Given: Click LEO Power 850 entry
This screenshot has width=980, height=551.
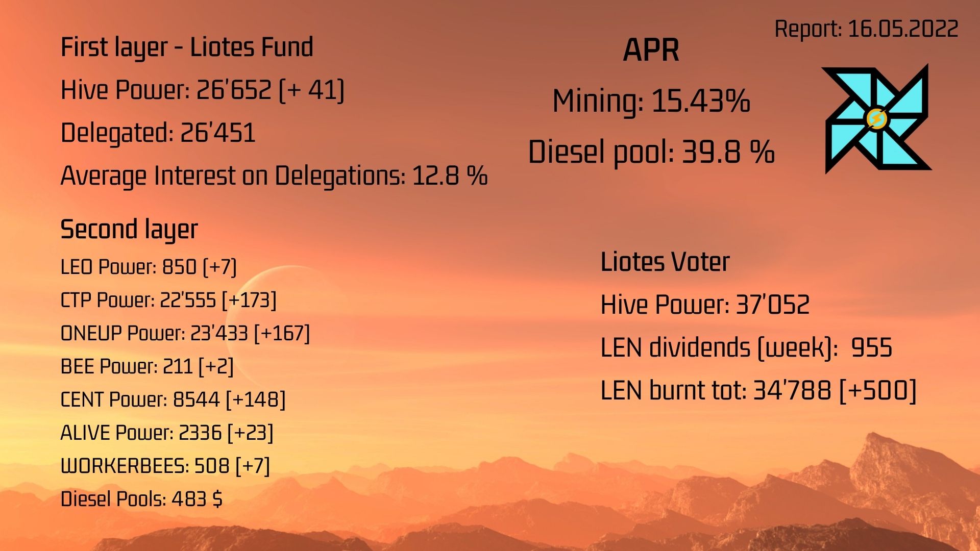Looking at the screenshot, I should tap(149, 267).
